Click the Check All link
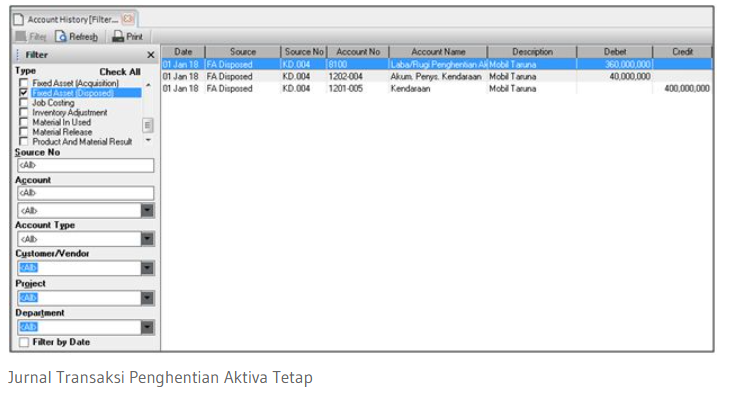The width and height of the screenshot is (729, 396). [x=119, y=72]
